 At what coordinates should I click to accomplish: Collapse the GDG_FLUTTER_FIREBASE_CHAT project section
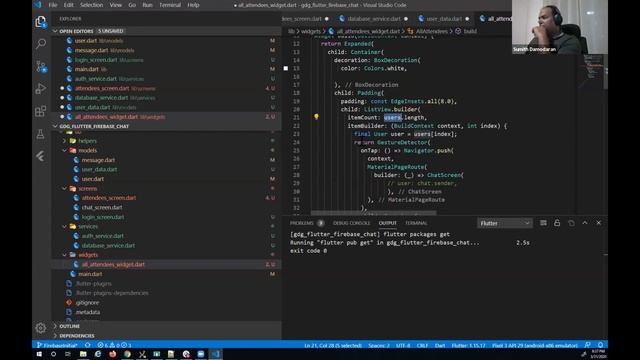[x=56, y=126]
